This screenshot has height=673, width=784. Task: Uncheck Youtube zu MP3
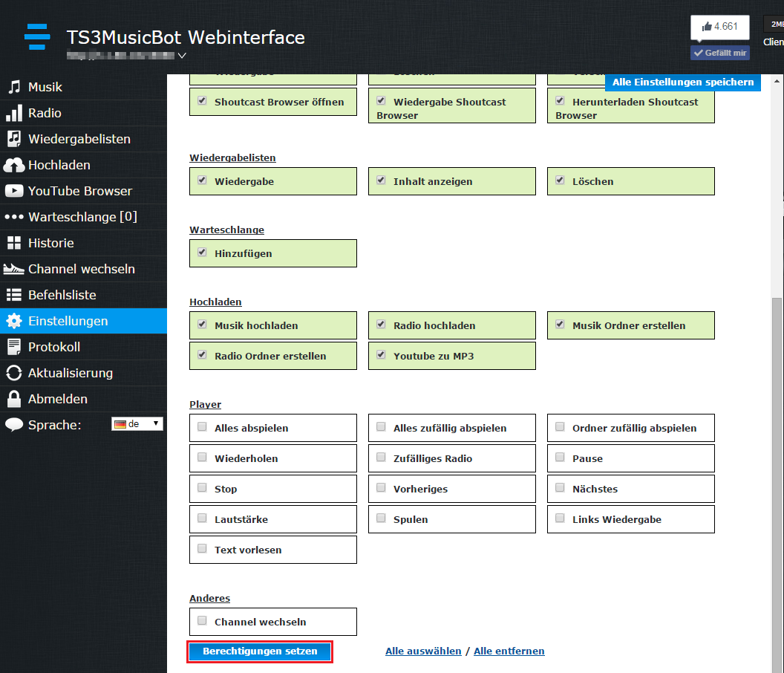[x=381, y=355]
